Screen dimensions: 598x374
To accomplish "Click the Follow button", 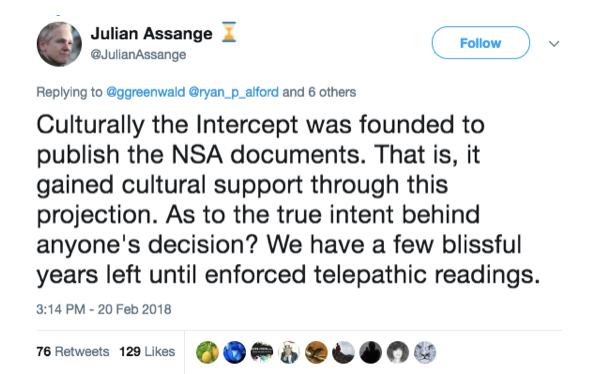I will [x=481, y=43].
